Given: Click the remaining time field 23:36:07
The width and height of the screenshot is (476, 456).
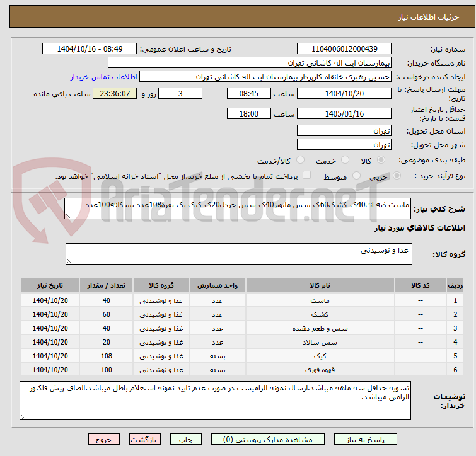Looking at the screenshot, I should 115,93.
